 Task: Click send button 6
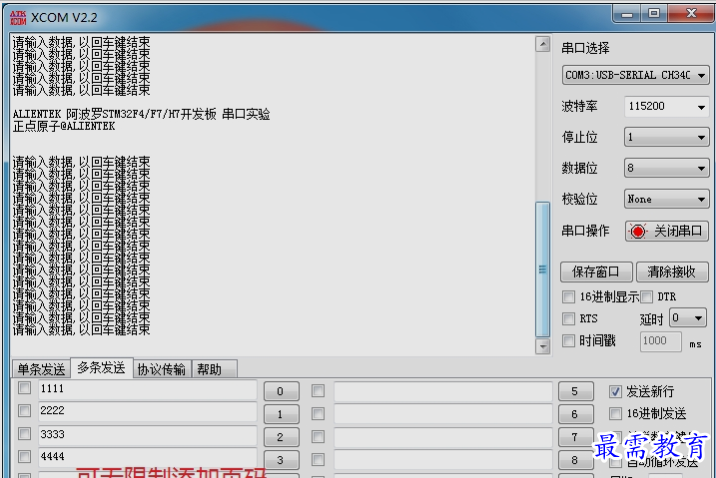pyautogui.click(x=576, y=414)
